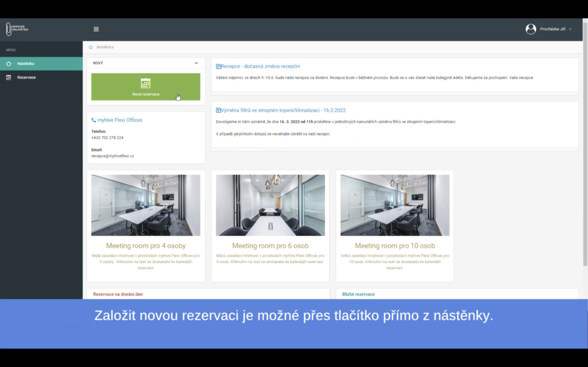Open Nástěnka in the sidebar menu
Image resolution: width=588 pixels, height=367 pixels.
coord(26,64)
